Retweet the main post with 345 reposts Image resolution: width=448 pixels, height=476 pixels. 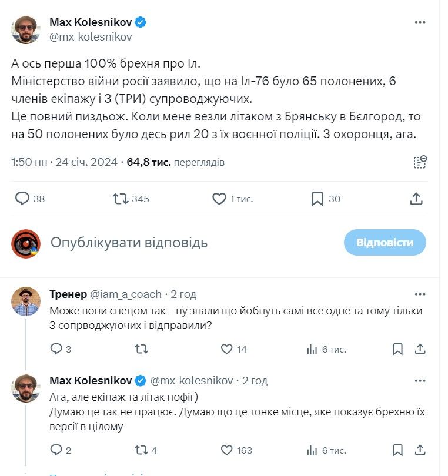pos(121,199)
